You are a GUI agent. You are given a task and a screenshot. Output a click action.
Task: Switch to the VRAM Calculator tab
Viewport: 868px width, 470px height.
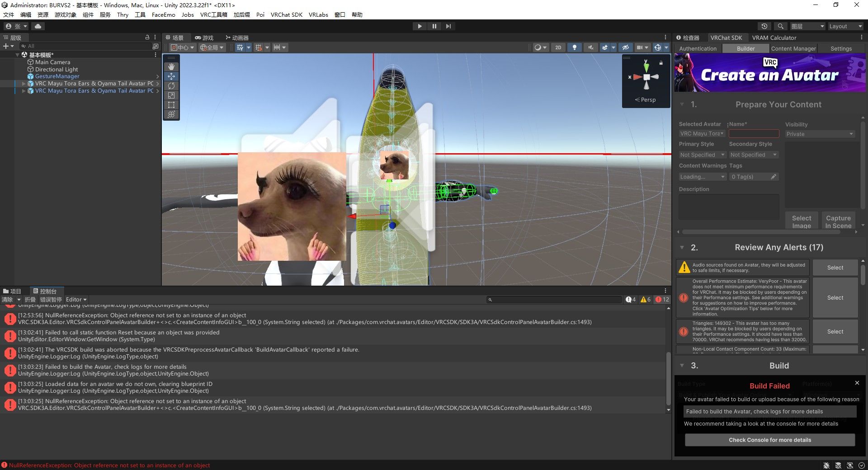pos(774,38)
